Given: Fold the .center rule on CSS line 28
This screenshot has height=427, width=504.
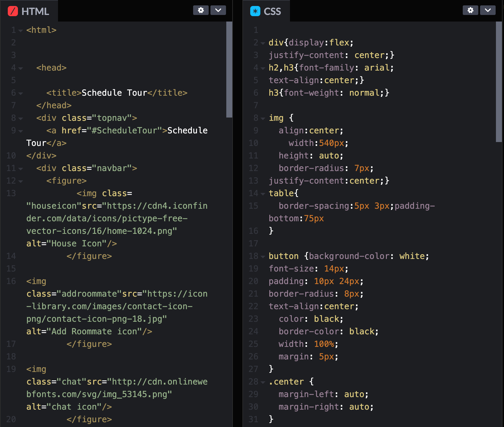Looking at the screenshot, I should point(263,382).
